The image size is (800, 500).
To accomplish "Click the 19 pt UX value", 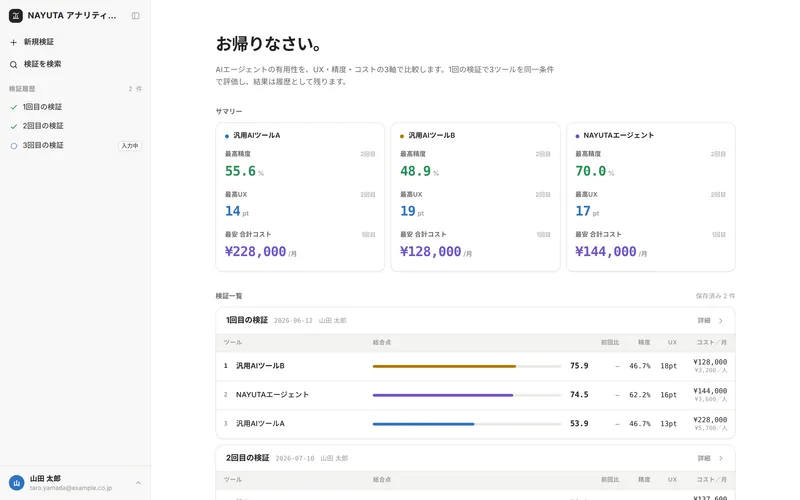I will (412, 211).
